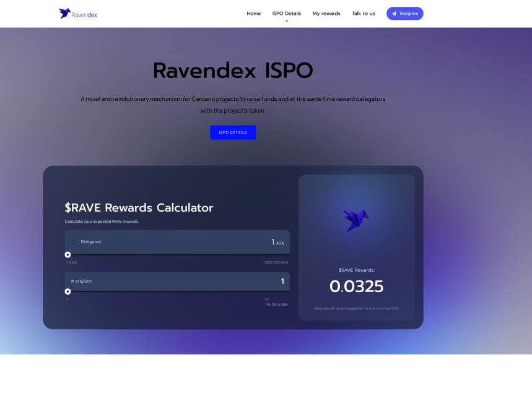The width and height of the screenshot is (532, 398).
Task: Click the Ravendex hummingbird logo
Action: pyautogui.click(x=64, y=12)
